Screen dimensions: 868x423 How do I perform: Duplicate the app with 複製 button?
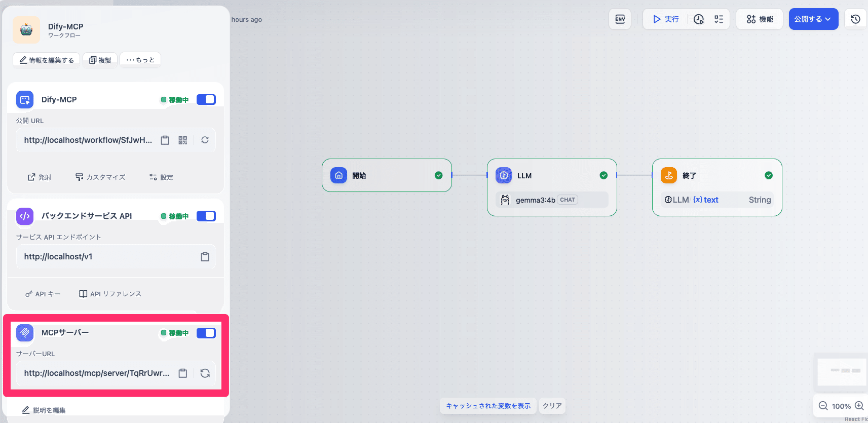tap(100, 60)
